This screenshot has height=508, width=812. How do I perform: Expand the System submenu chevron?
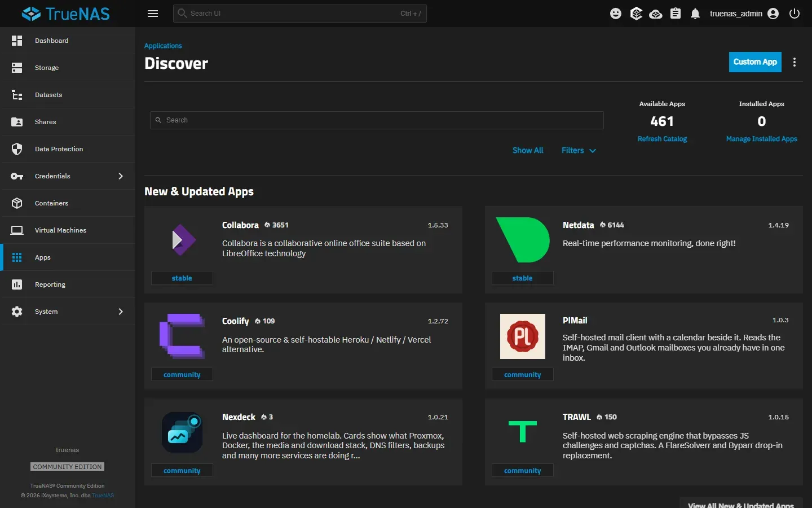tap(121, 312)
